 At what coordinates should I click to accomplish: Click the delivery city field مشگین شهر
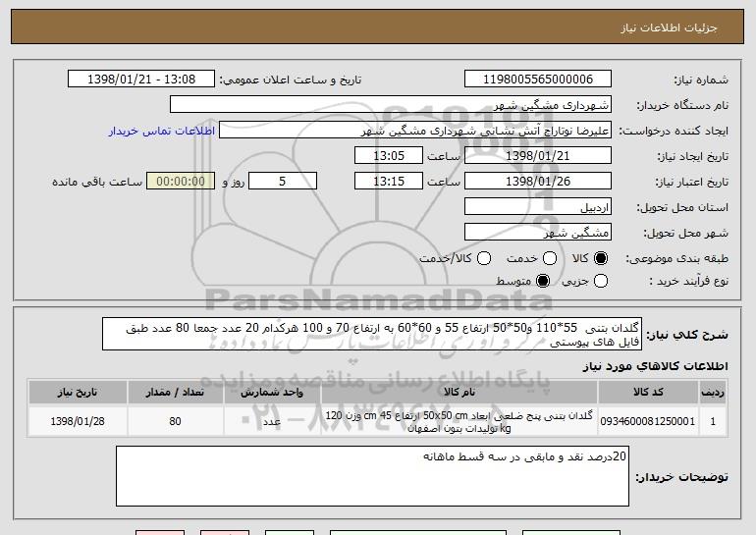click(x=538, y=233)
